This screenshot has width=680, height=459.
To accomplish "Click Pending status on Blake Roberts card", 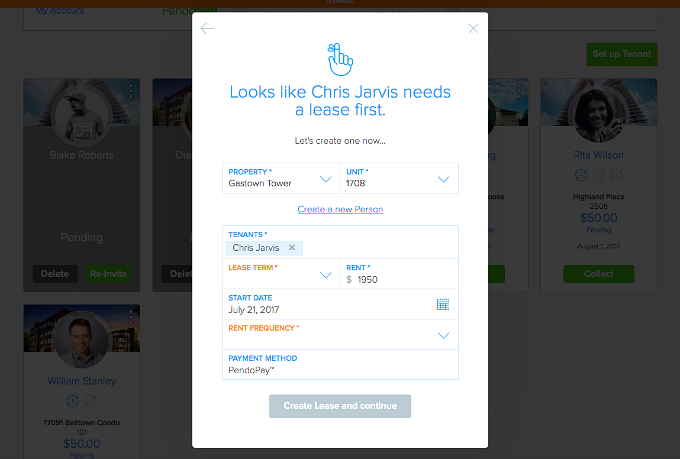I will tap(82, 237).
